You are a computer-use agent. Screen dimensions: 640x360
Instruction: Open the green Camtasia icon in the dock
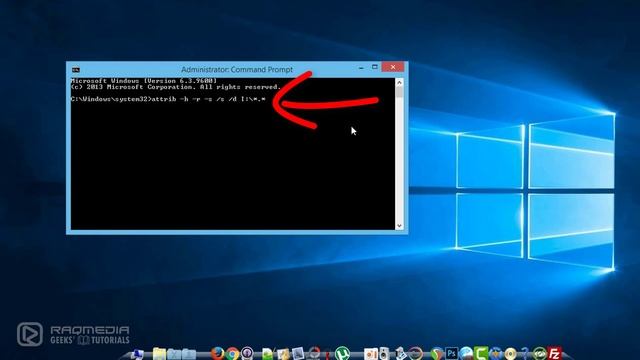(x=481, y=353)
